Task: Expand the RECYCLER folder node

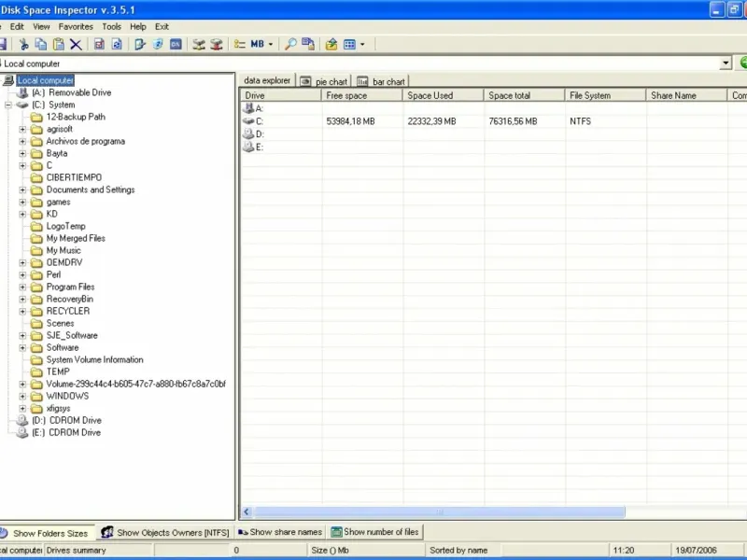Action: [22, 312]
